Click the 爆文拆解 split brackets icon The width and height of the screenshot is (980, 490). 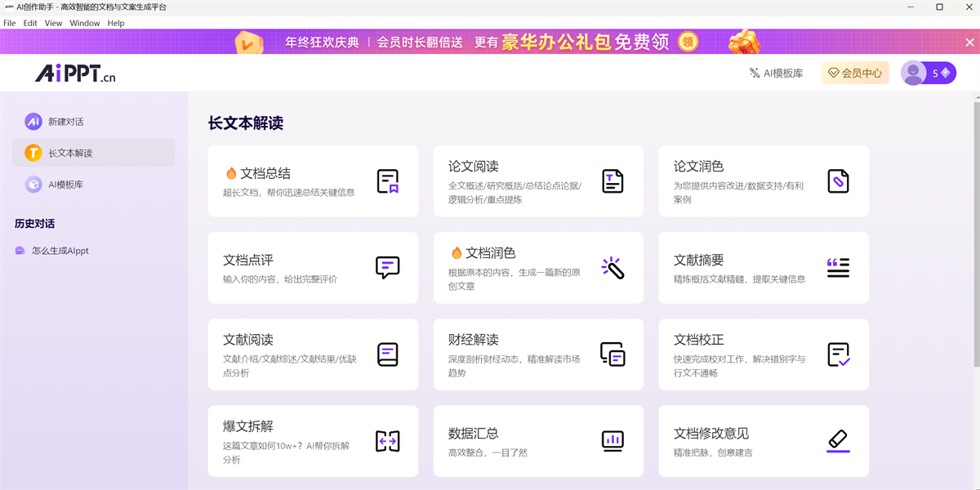tap(388, 441)
